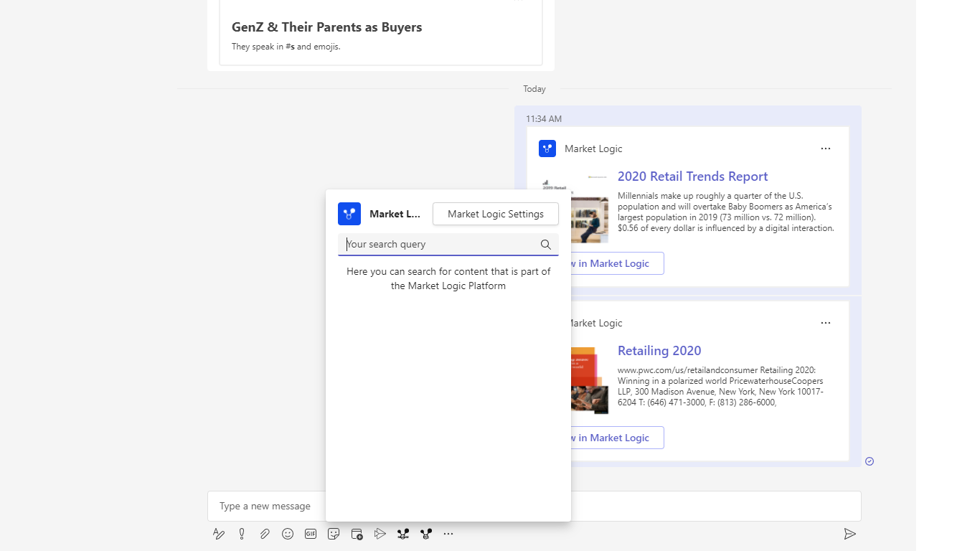
Task: Open the GIF picker
Action: click(311, 534)
